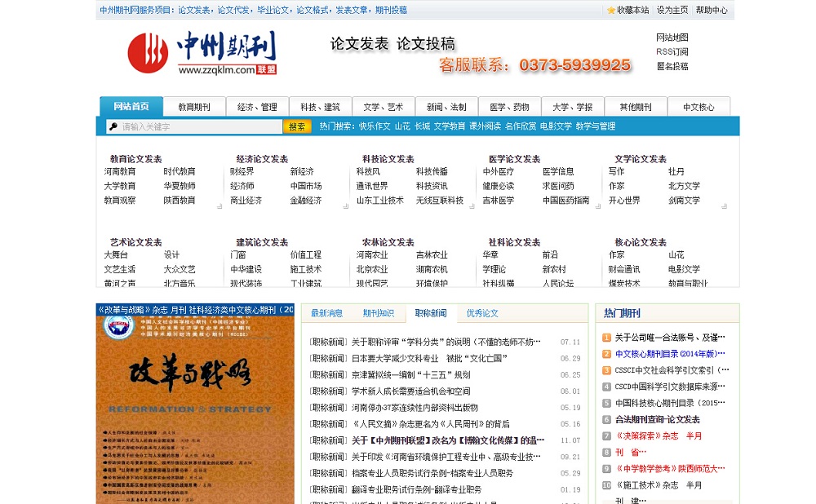Open 核心论文发表 category heading
This screenshot has height=504, width=816.
641,242
